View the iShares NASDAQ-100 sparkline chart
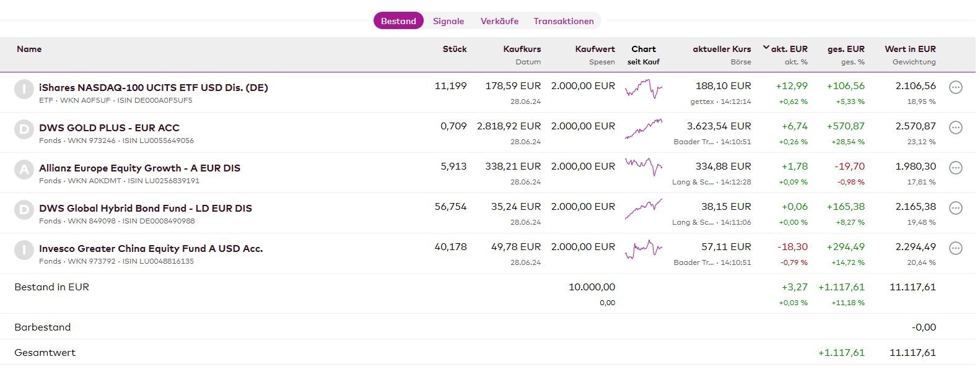This screenshot has height=372, width=980. [644, 89]
